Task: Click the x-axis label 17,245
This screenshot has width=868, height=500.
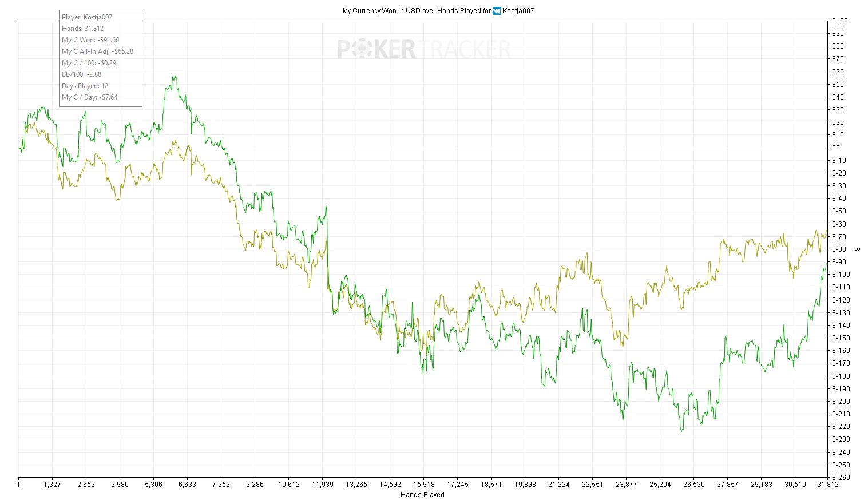Action: pyautogui.click(x=457, y=485)
